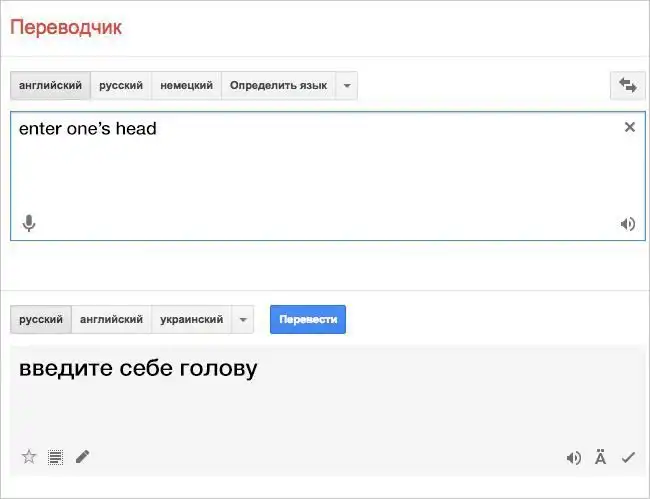Select английский as the source language

[50, 86]
